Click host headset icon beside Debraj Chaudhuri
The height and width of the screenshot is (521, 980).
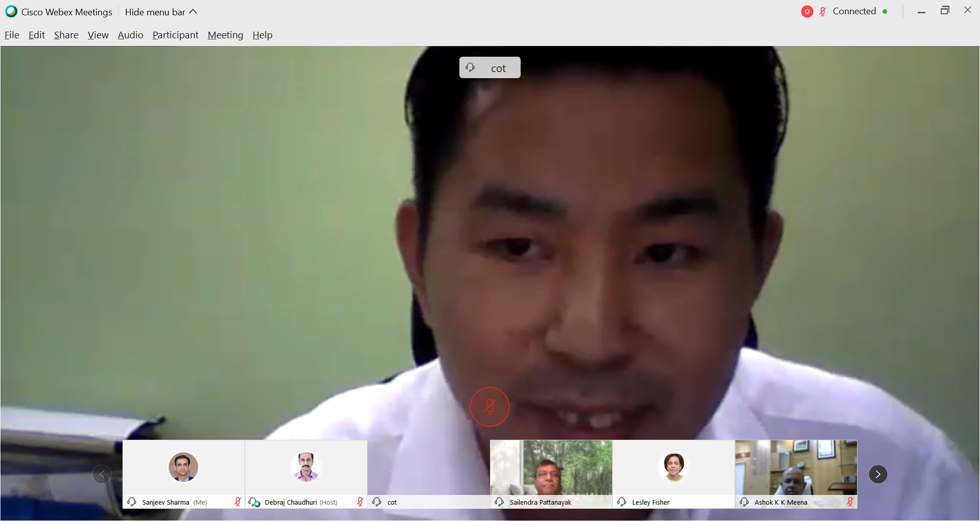click(254, 502)
